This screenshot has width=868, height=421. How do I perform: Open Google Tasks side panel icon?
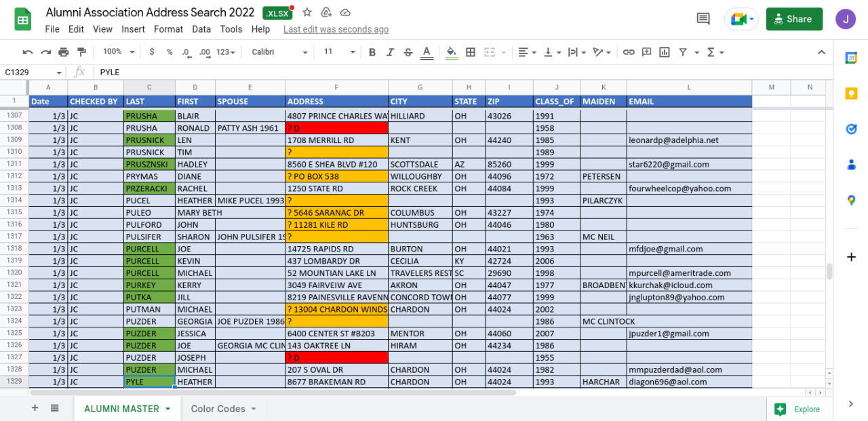pyautogui.click(x=852, y=129)
